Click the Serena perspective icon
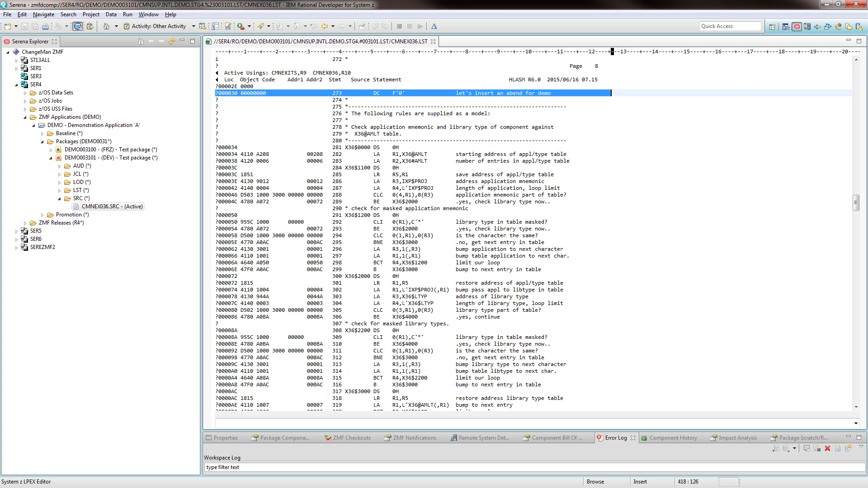 (x=797, y=27)
